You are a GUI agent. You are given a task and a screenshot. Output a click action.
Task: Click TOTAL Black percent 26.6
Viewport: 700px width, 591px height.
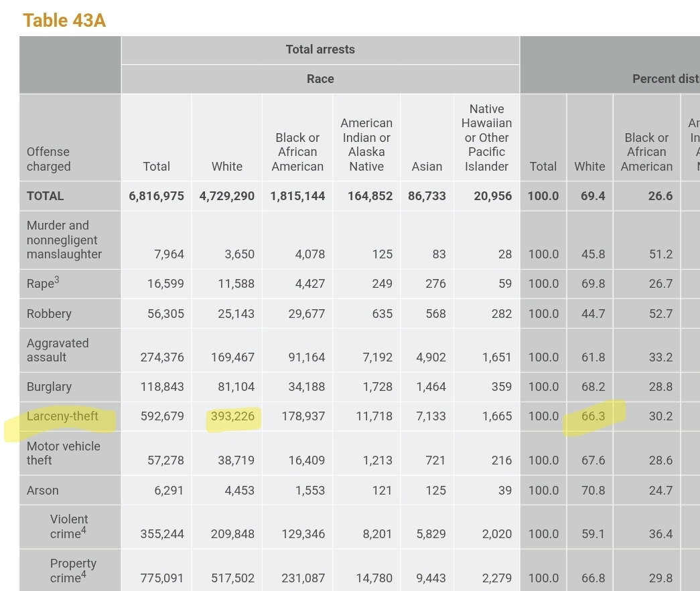(x=660, y=196)
